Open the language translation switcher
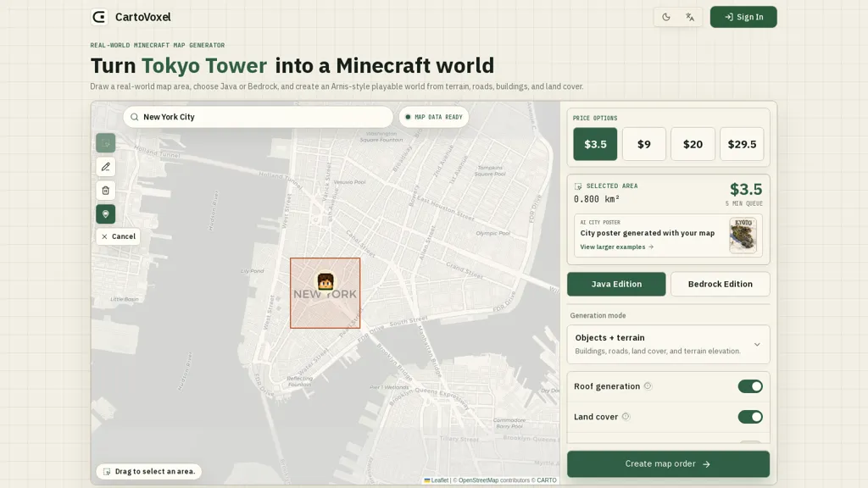The image size is (868, 488). pos(690,17)
